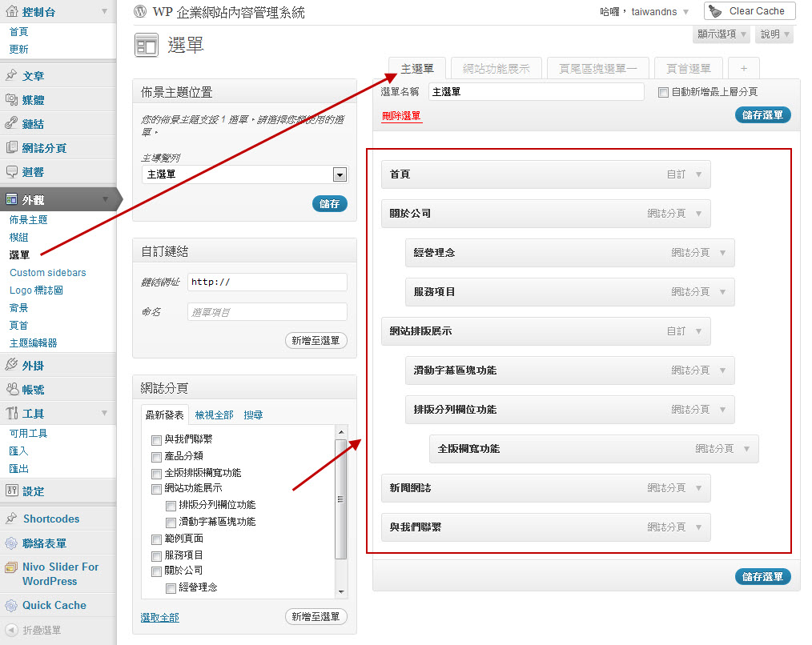
Task: Click the appearance icon next to 外觀
Action: tap(11, 199)
